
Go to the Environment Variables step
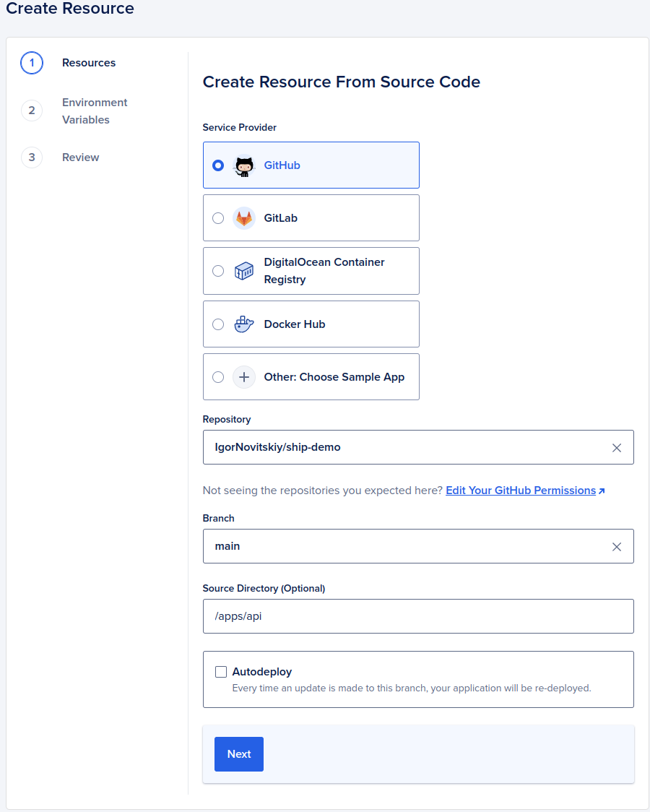pyautogui.click(x=95, y=111)
